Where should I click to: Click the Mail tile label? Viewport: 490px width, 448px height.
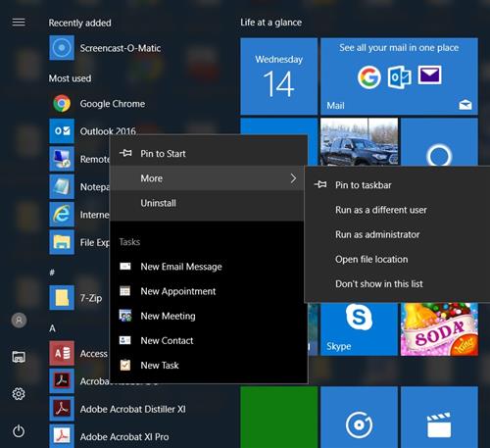(335, 106)
